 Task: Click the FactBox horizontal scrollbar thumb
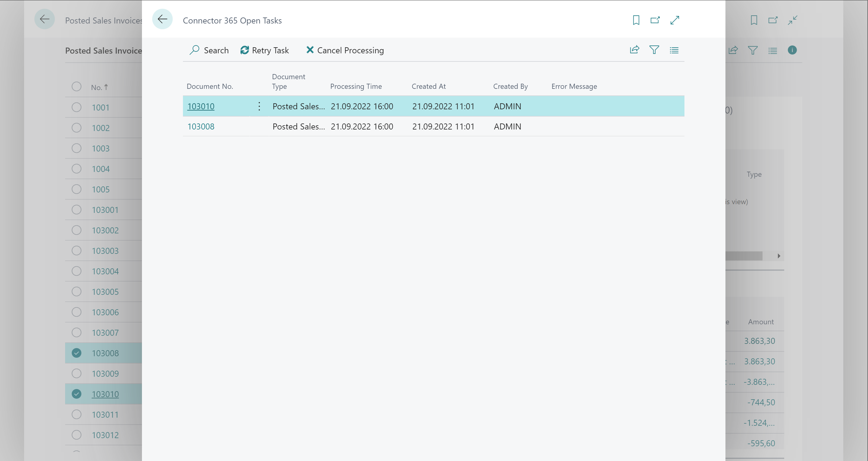(744, 256)
